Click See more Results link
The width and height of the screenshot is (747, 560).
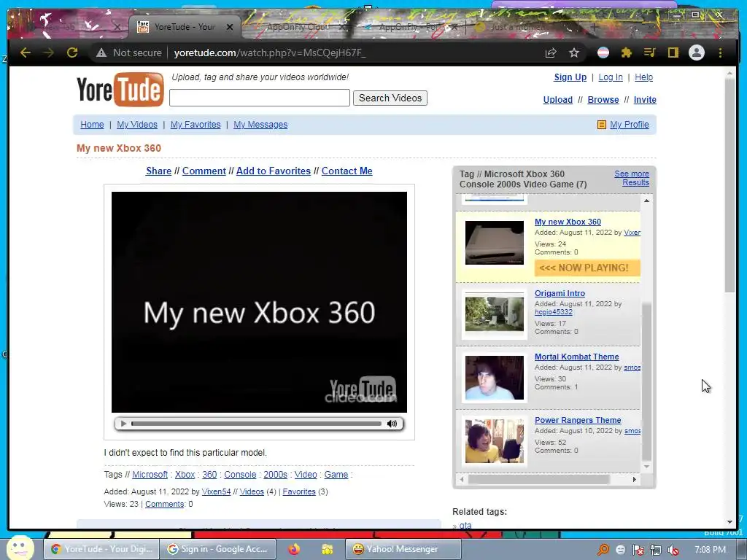pos(632,178)
